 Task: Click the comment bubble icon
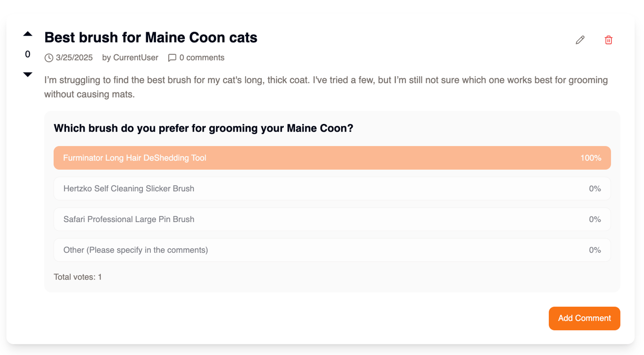(x=173, y=58)
